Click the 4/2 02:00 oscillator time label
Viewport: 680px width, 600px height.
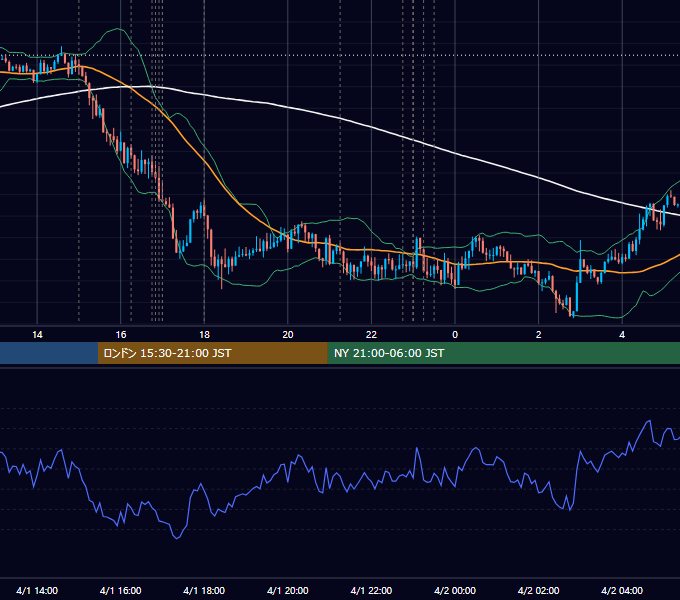538,590
